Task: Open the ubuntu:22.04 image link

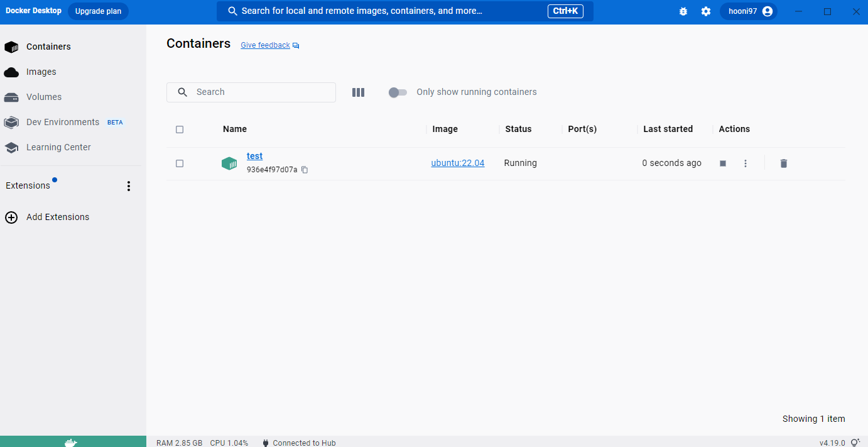Action: (x=458, y=163)
